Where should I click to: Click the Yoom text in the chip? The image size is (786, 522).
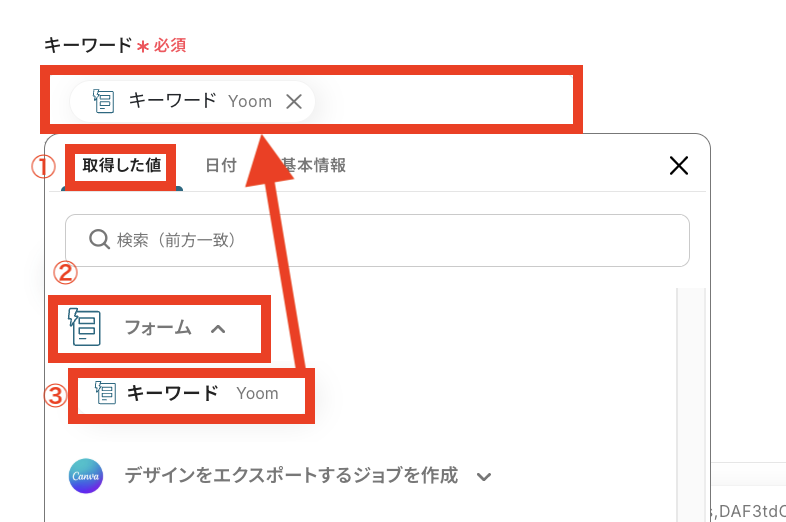[x=250, y=101]
